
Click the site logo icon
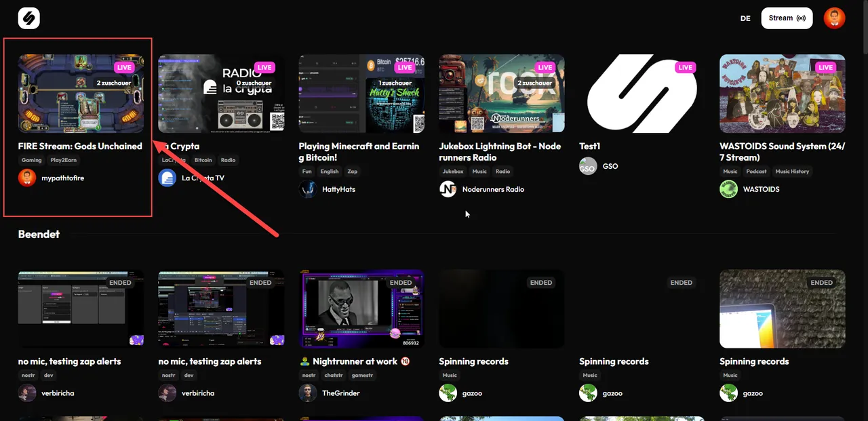click(29, 18)
